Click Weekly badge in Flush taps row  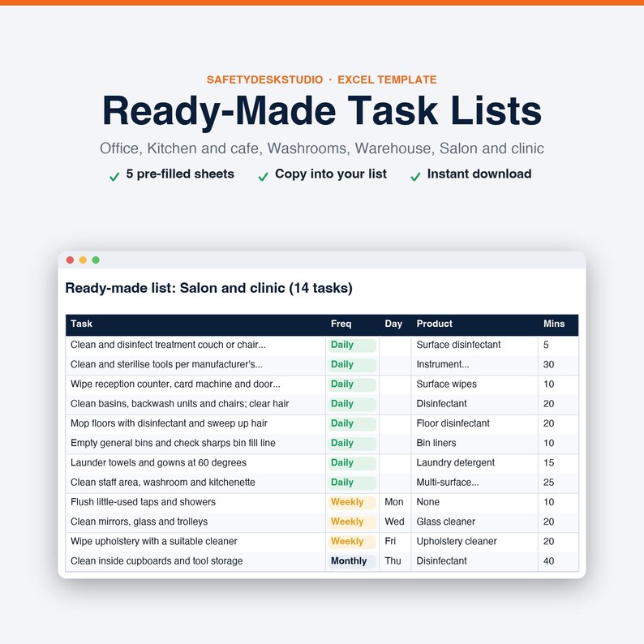point(352,502)
